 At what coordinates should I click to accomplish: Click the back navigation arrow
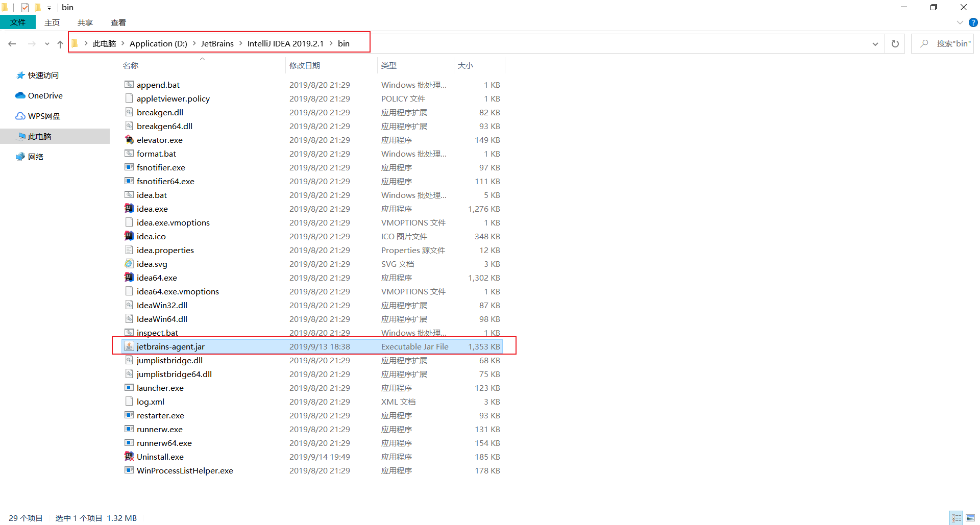(12, 44)
